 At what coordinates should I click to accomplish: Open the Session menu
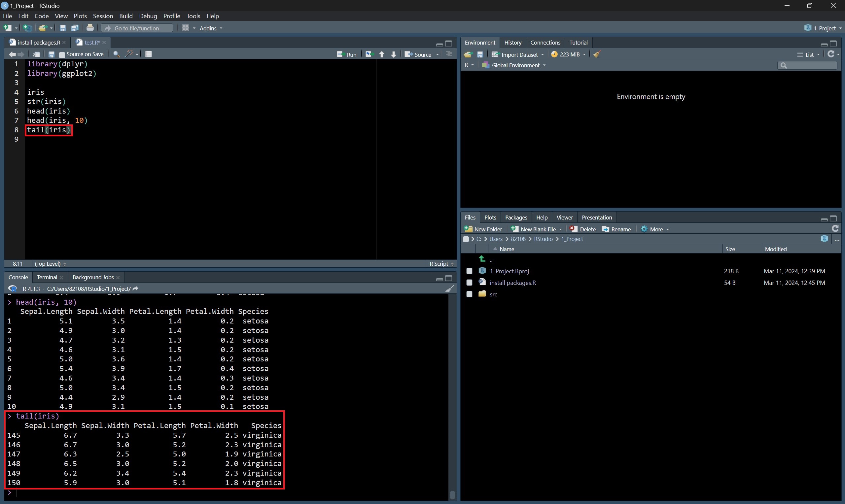(x=103, y=16)
